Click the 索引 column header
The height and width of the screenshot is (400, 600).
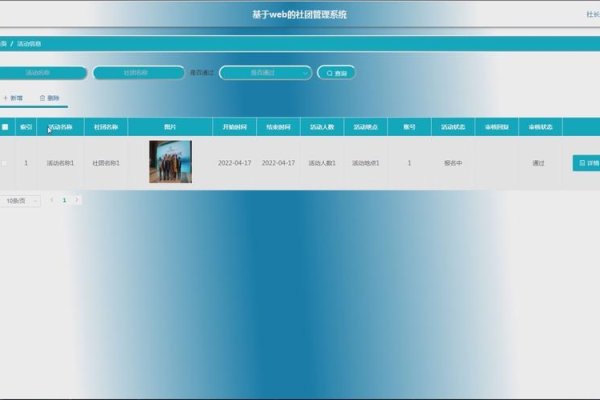pos(26,127)
